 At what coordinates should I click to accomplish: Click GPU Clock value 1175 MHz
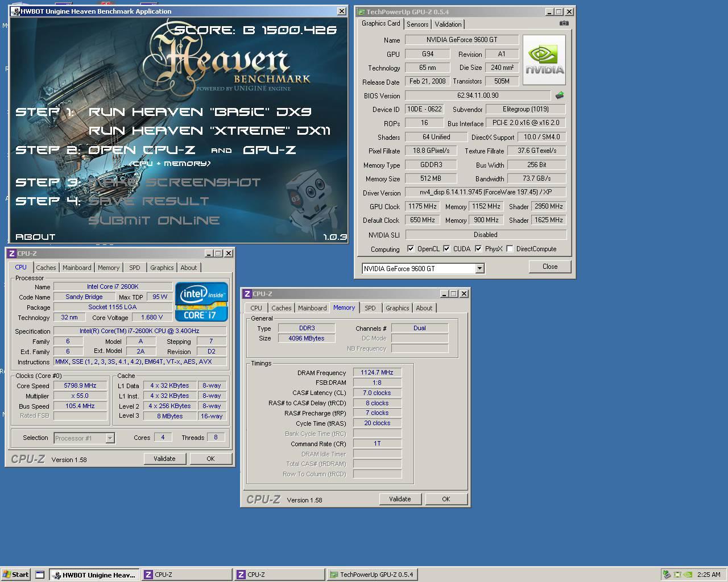coord(422,206)
